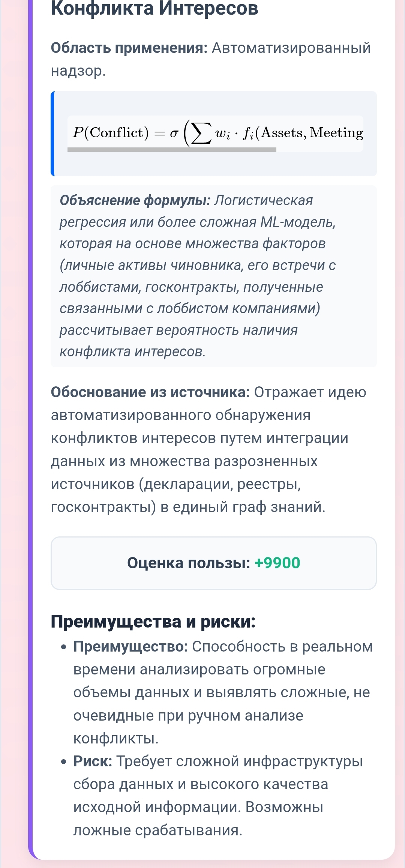Image resolution: width=405 pixels, height=868 pixels.
Task: Click the "Обоснование из источника:" label
Action: tap(150, 392)
